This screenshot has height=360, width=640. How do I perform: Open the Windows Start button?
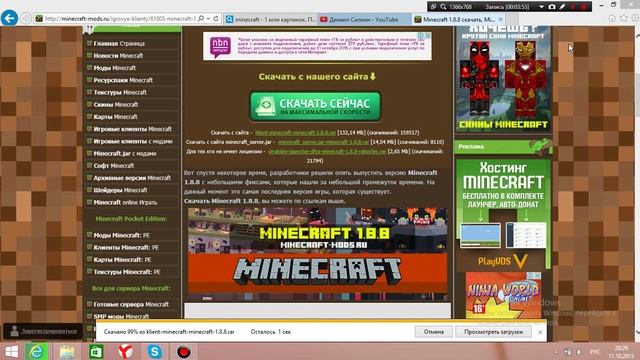tap(11, 351)
